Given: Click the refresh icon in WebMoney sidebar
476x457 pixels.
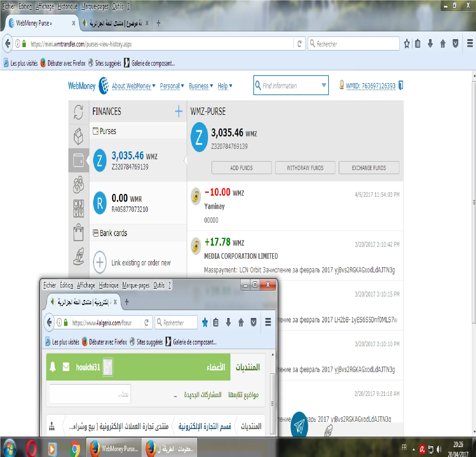Looking at the screenshot, I should click(78, 112).
